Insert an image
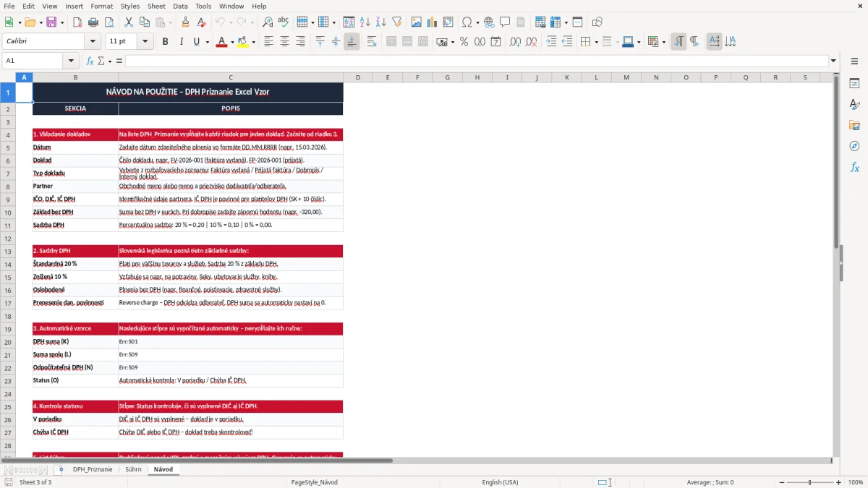The height and width of the screenshot is (488, 868). pyautogui.click(x=417, y=22)
